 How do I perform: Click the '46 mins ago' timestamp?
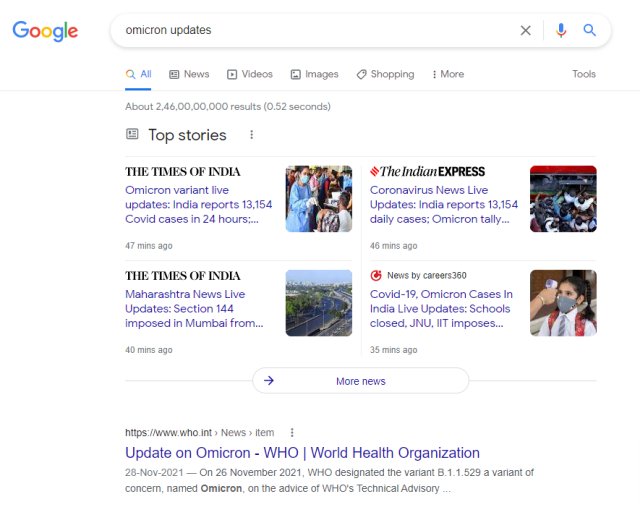point(393,246)
